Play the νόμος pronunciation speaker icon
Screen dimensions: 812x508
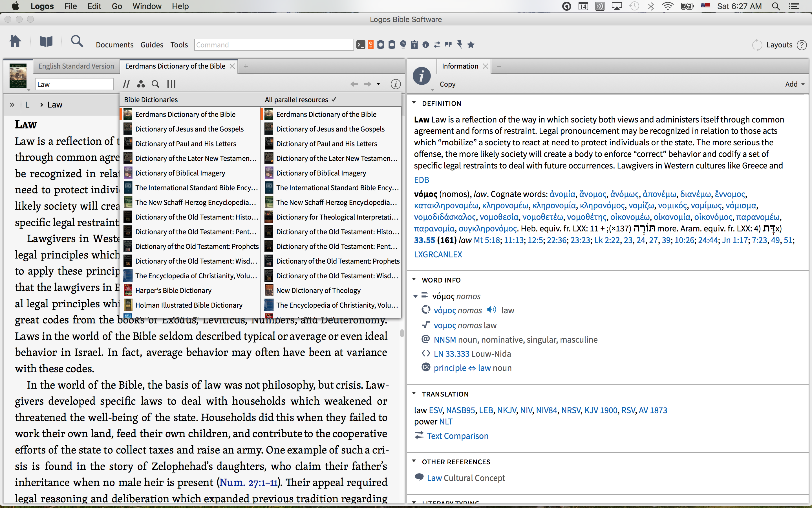[x=491, y=310]
